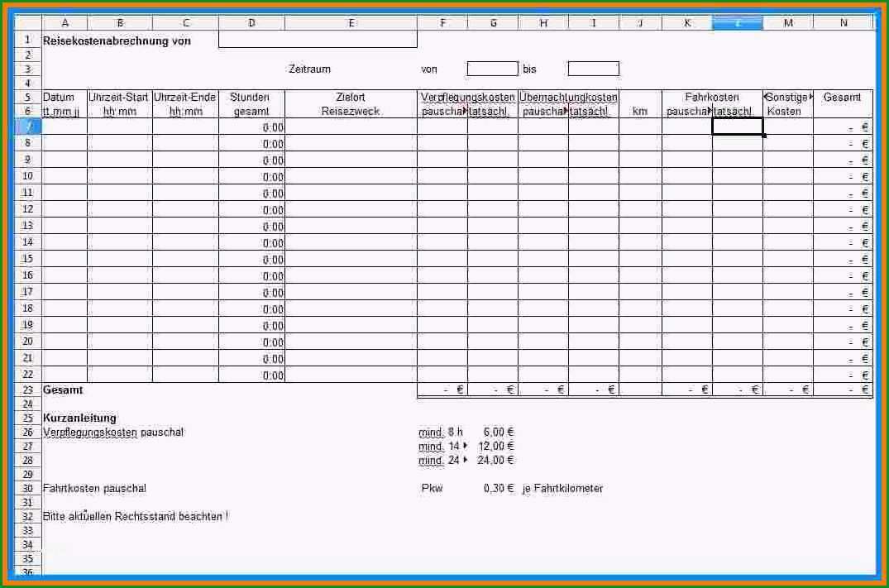Viewport: 889px width, 588px height.
Task: Select the highlighted column header L
Action: 737,22
